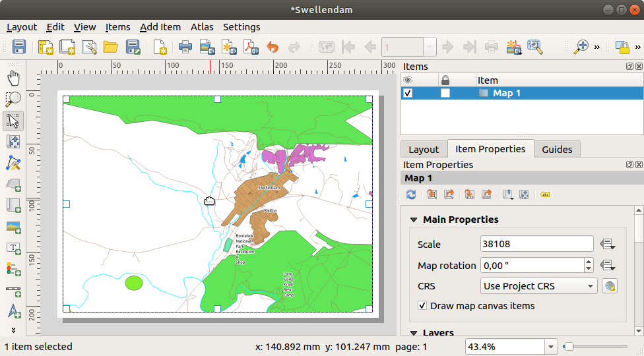This screenshot has height=356, width=644.
Task: Select the Zoom tool in left toolbar
Action: [13, 100]
